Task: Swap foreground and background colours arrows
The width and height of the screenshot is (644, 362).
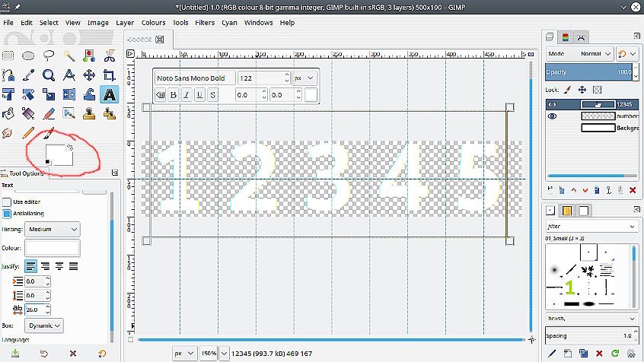Action: pos(70,148)
